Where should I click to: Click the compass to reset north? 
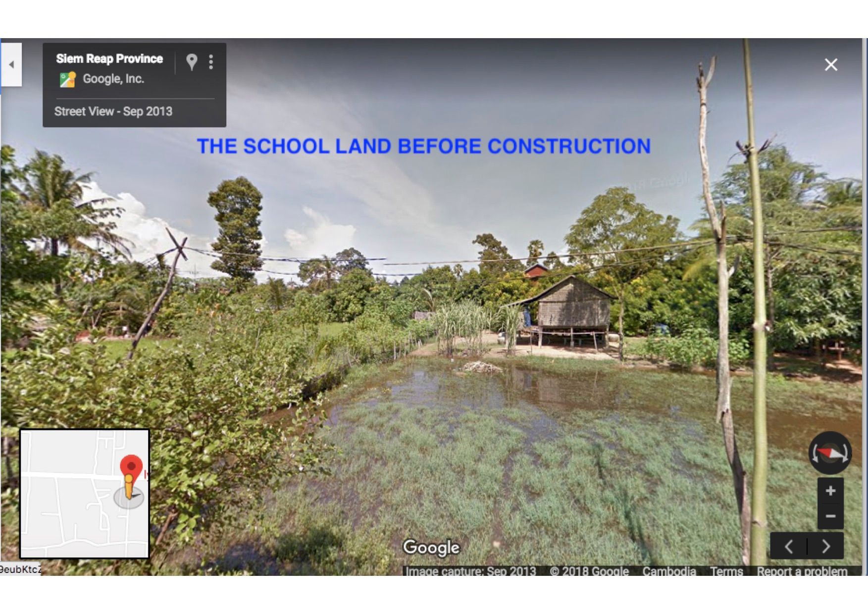pyautogui.click(x=830, y=453)
